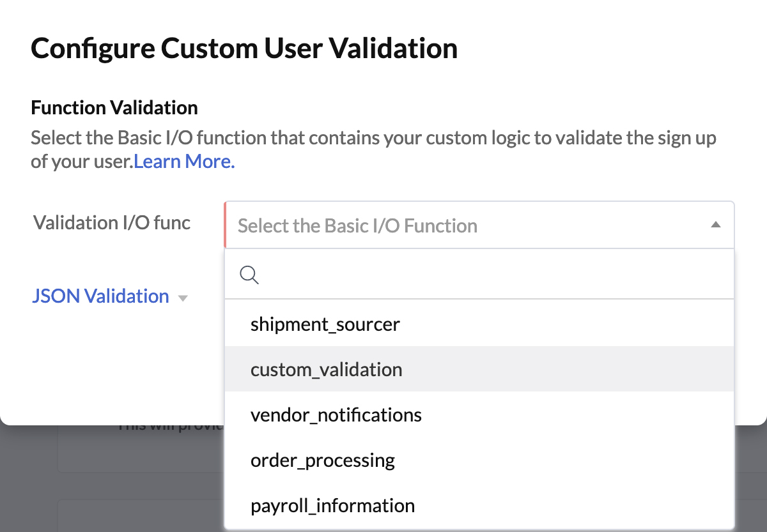Click the Function Validation heading
Screen dimensions: 767x532
pyautogui.click(x=114, y=107)
